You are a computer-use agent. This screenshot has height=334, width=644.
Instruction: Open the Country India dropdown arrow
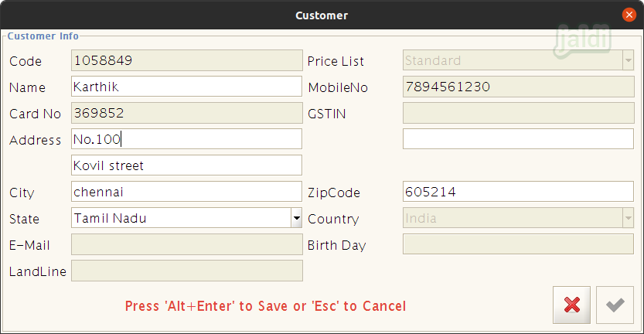point(628,218)
